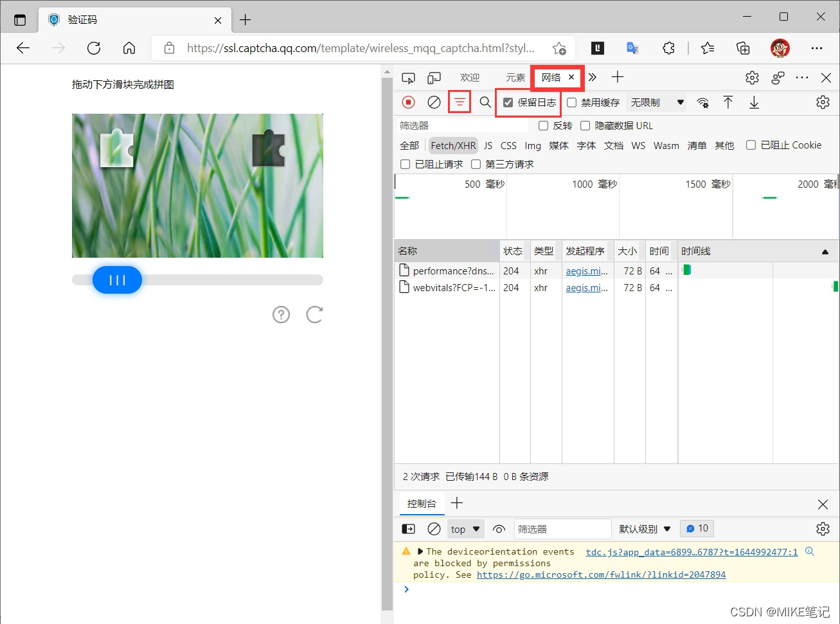Filter requests by JS type
The height and width of the screenshot is (624, 840).
pos(488,146)
